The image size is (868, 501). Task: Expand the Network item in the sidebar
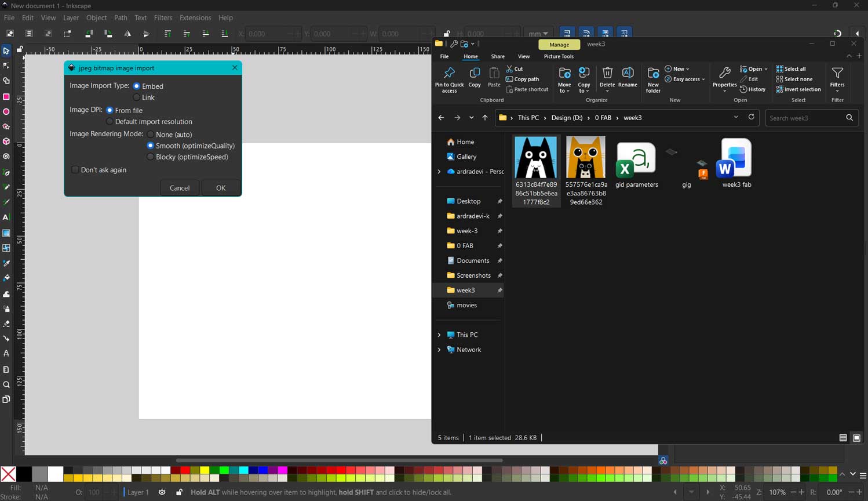tap(439, 349)
